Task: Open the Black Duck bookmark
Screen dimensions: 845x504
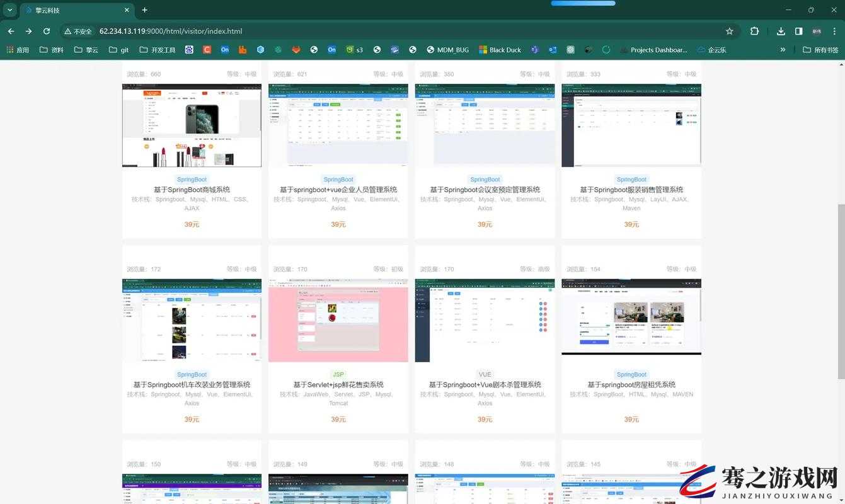Action: [x=500, y=50]
